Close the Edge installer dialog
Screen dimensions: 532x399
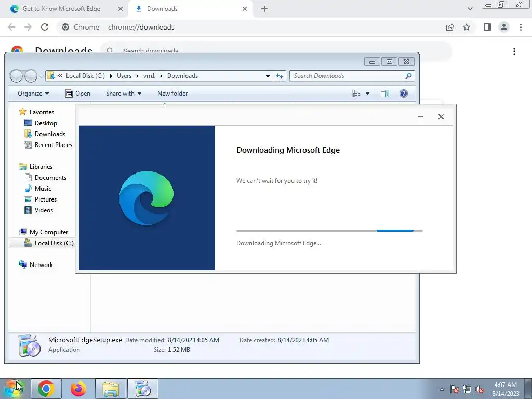pos(441,117)
